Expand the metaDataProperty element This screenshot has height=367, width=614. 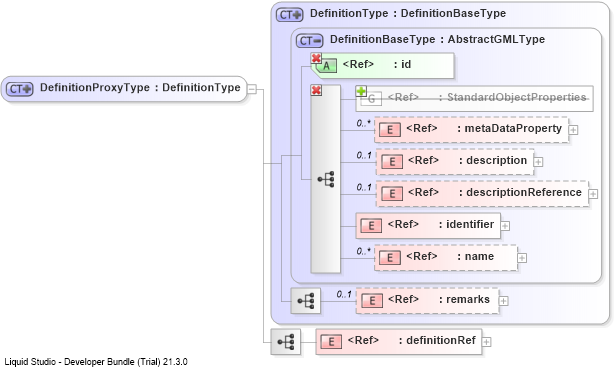[x=573, y=130]
